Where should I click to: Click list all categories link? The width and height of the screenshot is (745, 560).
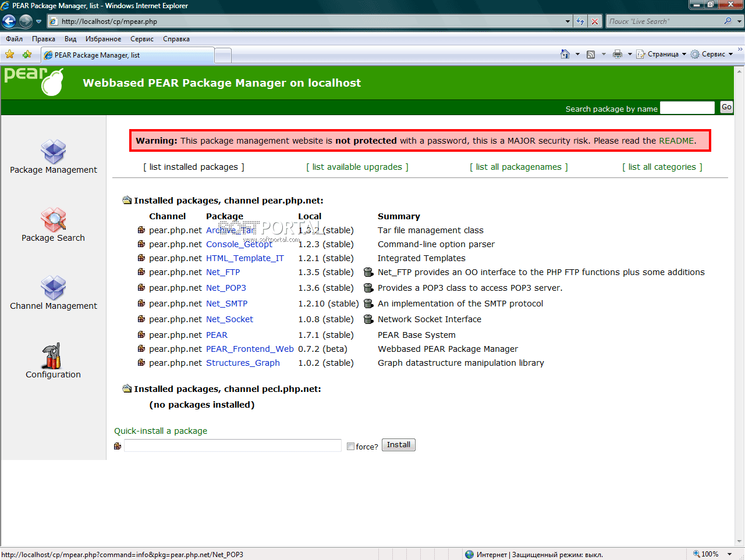coord(662,167)
